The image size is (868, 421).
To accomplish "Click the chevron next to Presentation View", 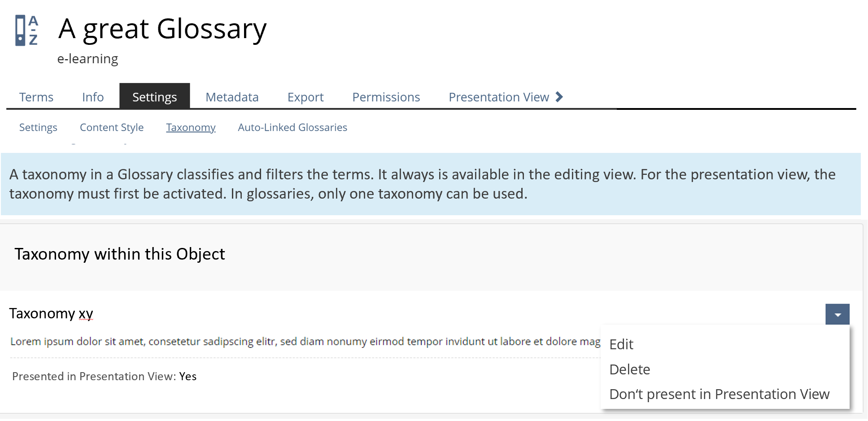I will 559,97.
